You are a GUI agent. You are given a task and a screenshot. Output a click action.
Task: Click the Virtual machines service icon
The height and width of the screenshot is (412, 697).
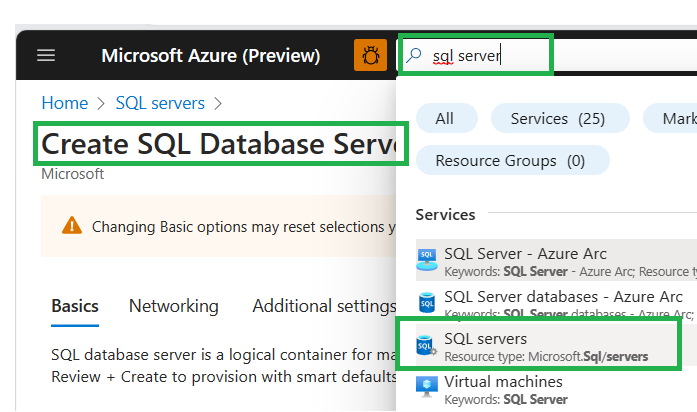[427, 387]
